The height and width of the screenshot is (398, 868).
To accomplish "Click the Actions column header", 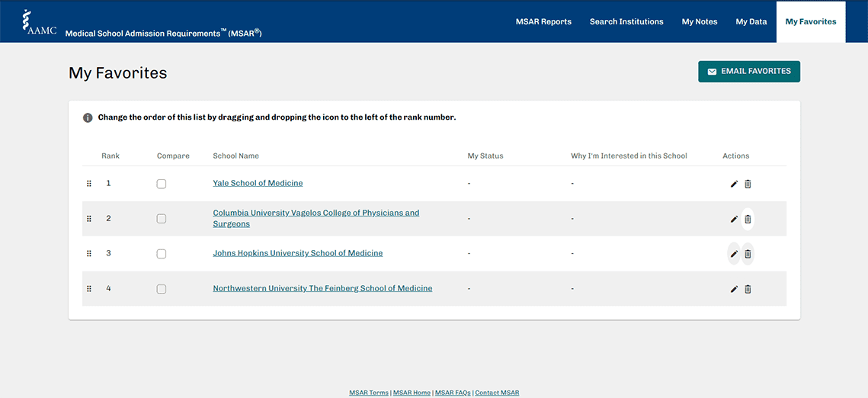I will [x=735, y=156].
